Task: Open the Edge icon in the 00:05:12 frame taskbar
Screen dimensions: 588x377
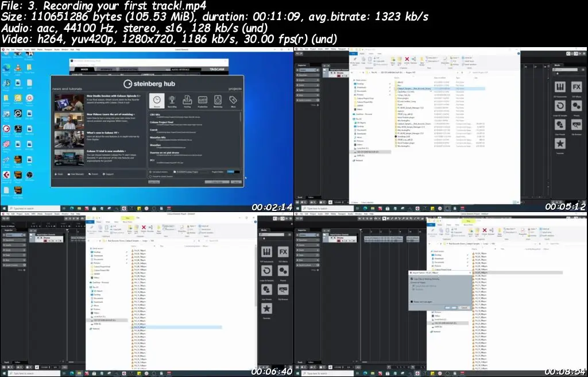Action: 365,208
